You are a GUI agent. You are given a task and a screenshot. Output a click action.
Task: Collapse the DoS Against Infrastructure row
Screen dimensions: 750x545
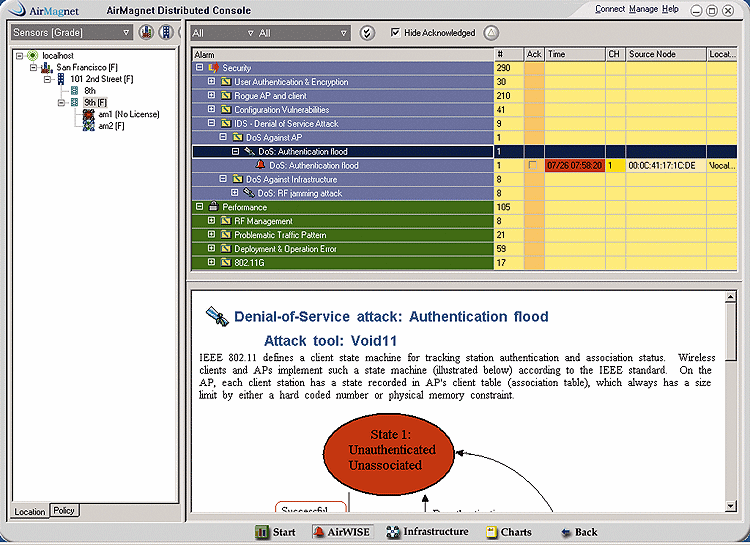click(223, 178)
